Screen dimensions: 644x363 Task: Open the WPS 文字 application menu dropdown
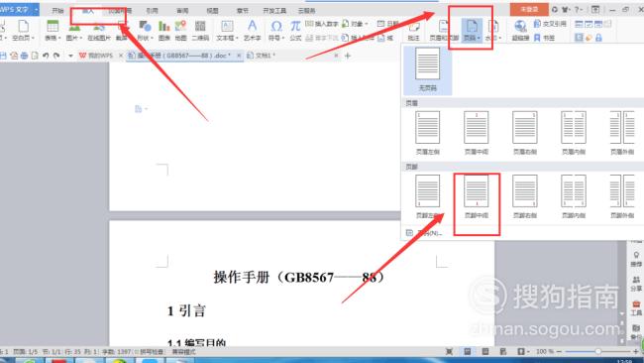click(19, 9)
